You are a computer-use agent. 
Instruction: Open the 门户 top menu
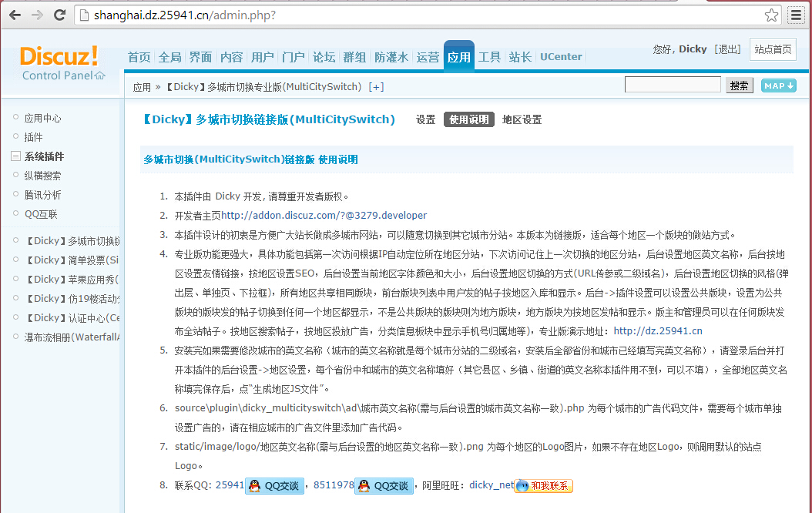(x=293, y=57)
